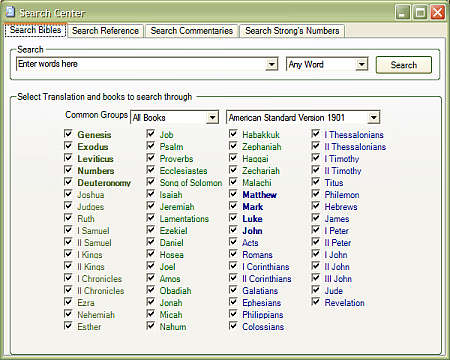Uncheck the Genesis checkbox
450x360 pixels.
pos(68,134)
